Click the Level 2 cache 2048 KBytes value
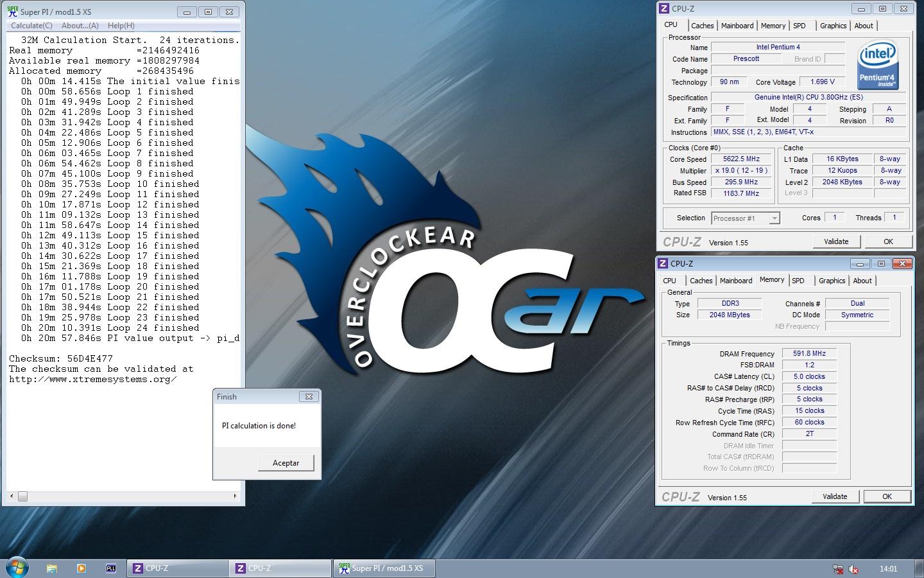The height and width of the screenshot is (578, 924). [x=843, y=182]
